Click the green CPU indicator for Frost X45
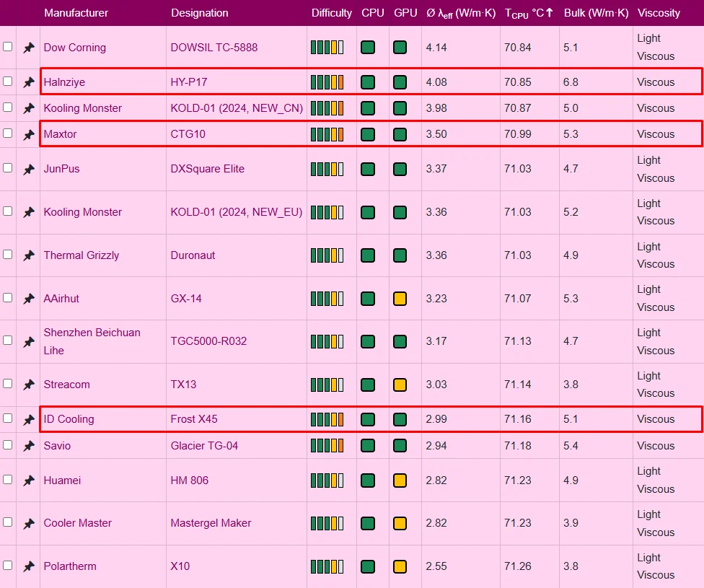Image resolution: width=704 pixels, height=588 pixels. point(368,420)
